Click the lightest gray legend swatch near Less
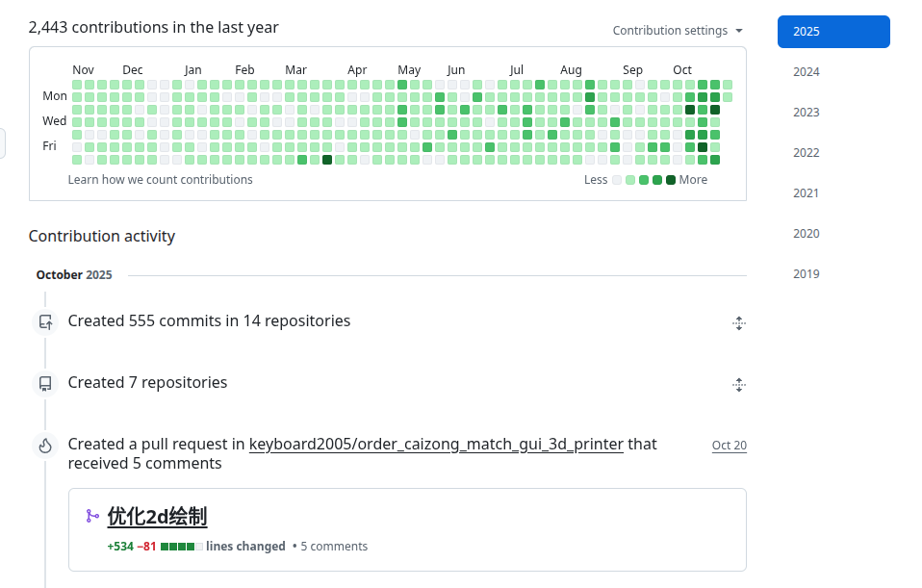Screen dimensions: 922x588 click(x=617, y=180)
